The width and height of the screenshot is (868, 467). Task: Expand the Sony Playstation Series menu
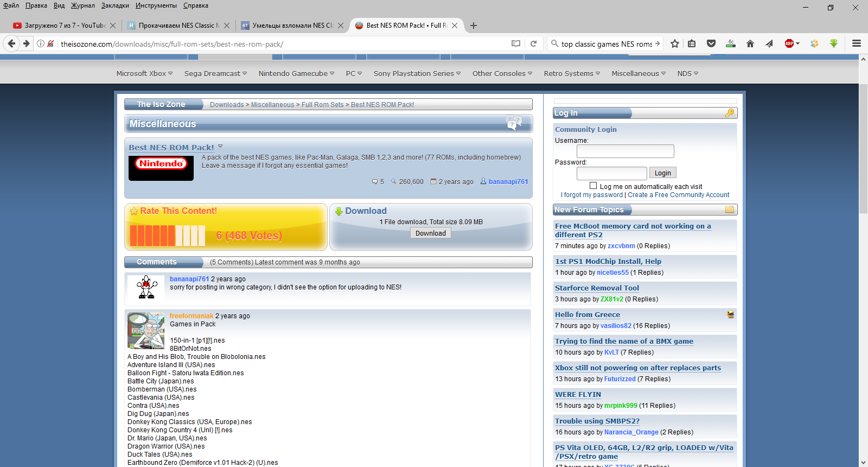(417, 73)
